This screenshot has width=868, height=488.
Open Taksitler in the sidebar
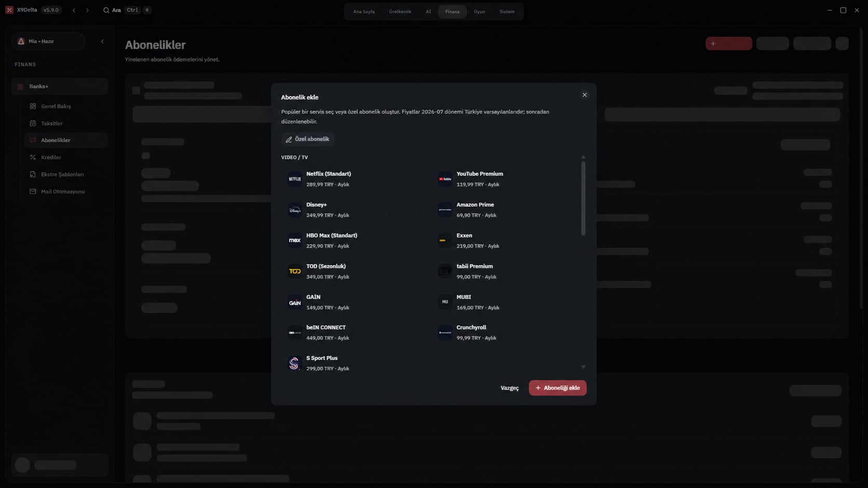66,124
